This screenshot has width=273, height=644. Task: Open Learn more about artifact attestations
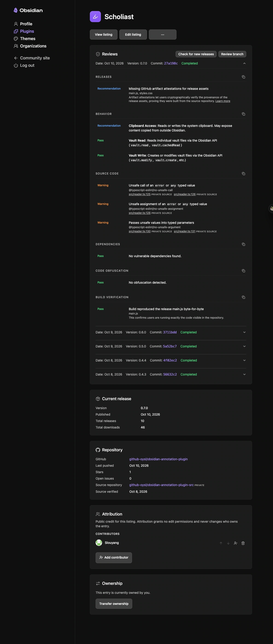223,101
